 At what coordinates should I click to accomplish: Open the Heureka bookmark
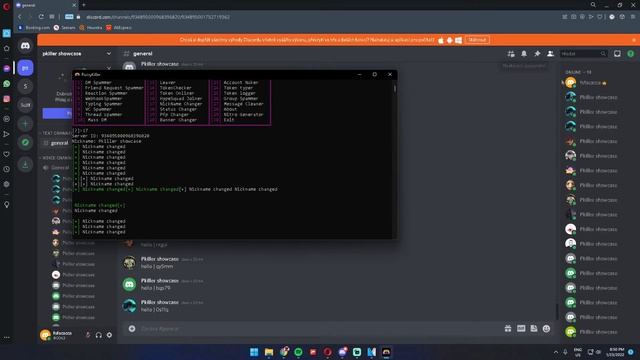[91, 28]
